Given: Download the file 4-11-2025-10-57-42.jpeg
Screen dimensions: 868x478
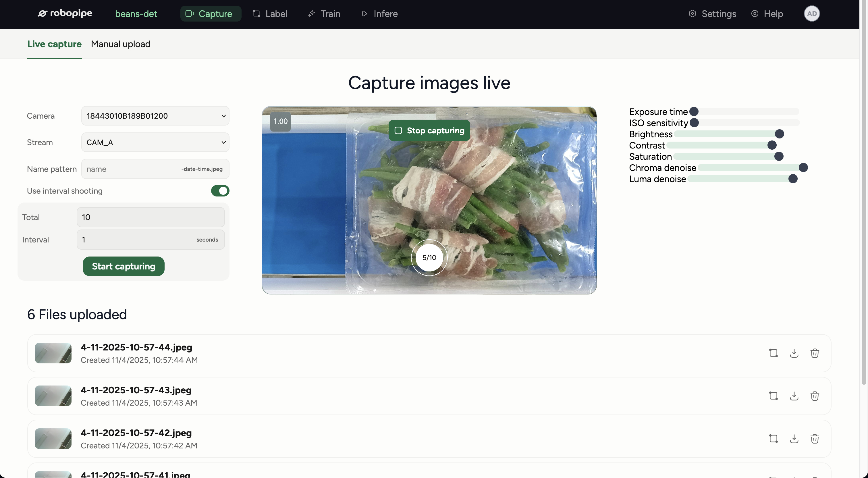Looking at the screenshot, I should 794,439.
